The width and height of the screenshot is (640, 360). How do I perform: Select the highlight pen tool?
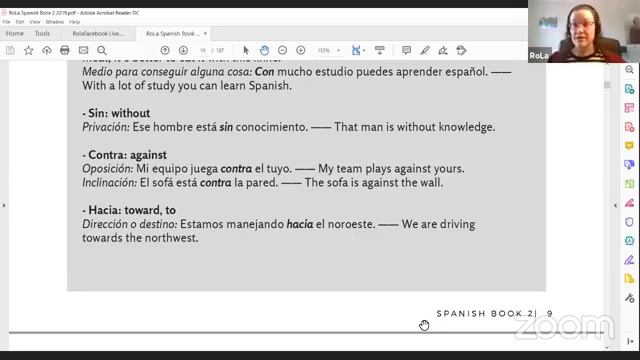tap(425, 50)
